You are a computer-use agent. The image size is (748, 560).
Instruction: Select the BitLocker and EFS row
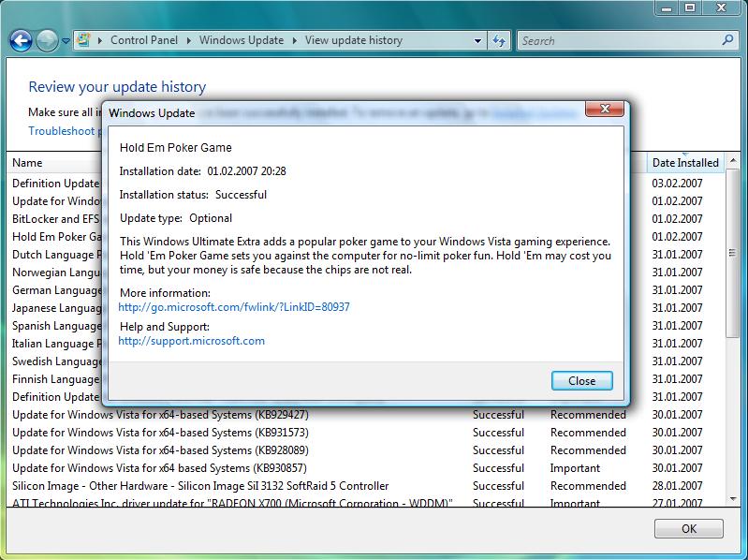click(55, 219)
